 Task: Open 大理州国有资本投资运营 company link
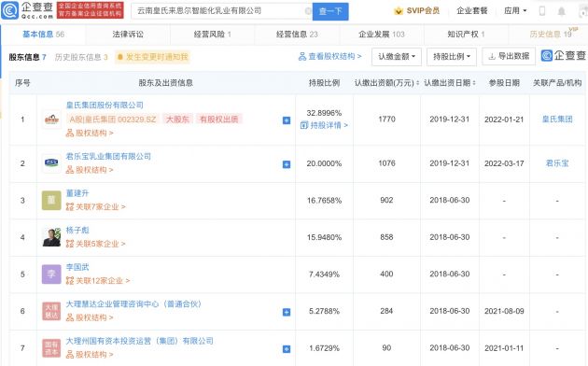pyautogui.click(x=139, y=341)
